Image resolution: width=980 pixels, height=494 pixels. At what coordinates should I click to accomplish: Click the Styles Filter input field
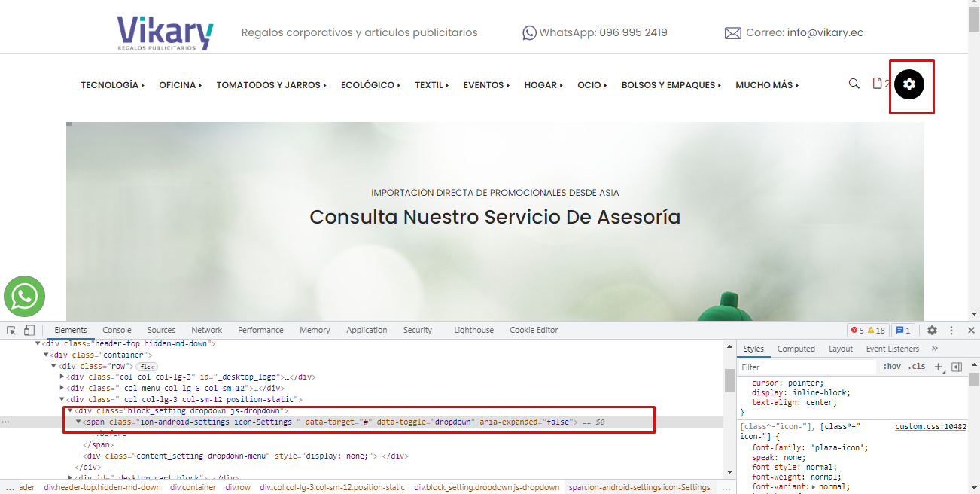tap(807, 367)
